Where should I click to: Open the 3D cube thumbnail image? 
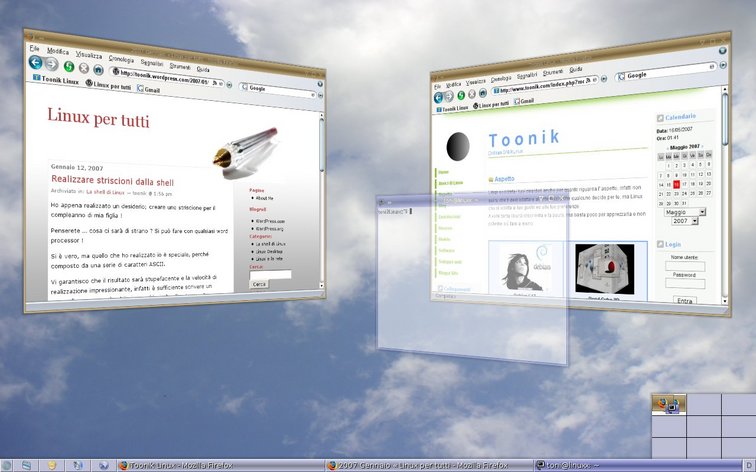point(605,269)
